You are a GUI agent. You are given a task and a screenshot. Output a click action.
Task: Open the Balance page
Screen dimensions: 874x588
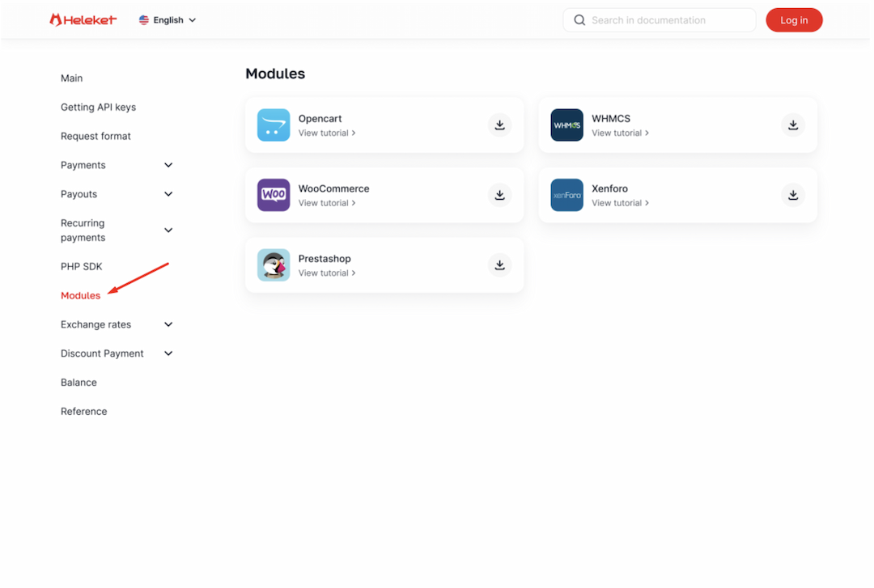(78, 383)
